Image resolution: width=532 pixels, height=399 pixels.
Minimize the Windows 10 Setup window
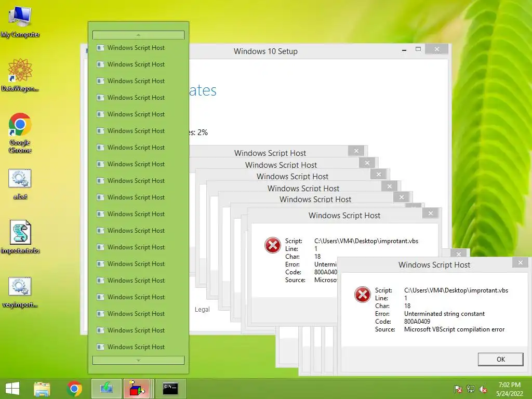[404, 50]
